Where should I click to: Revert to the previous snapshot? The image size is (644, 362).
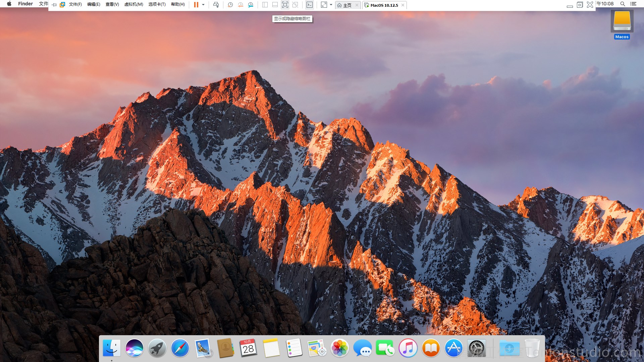coord(240,5)
